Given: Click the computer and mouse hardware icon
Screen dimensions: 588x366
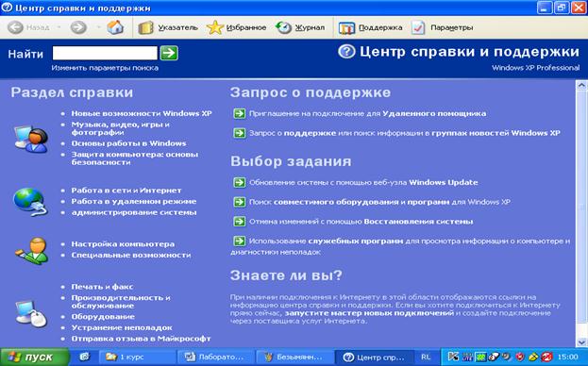Looking at the screenshot, I should (31, 313).
